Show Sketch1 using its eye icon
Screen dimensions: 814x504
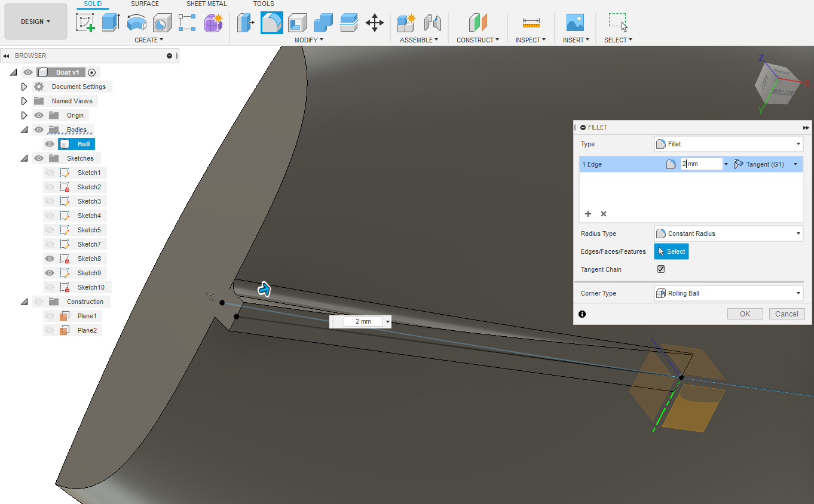tap(50, 173)
